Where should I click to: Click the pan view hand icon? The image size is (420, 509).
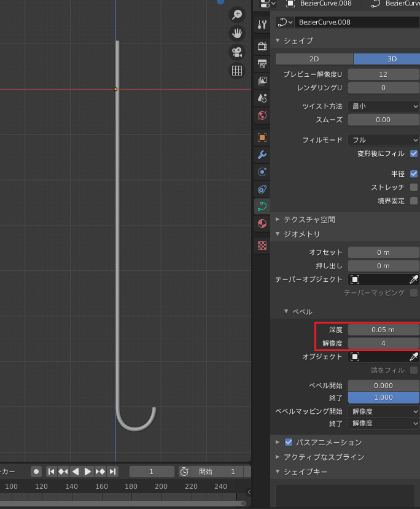click(237, 33)
